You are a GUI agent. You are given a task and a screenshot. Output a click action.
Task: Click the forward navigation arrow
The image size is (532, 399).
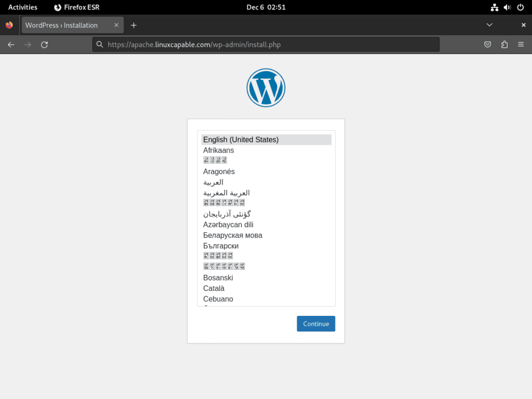point(28,44)
